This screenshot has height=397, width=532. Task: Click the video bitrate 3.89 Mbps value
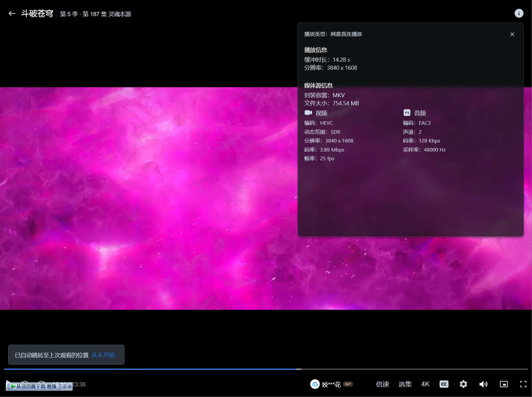(332, 150)
